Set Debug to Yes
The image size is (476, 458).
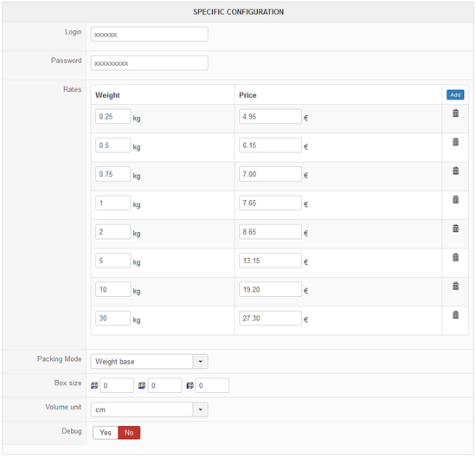click(x=106, y=433)
